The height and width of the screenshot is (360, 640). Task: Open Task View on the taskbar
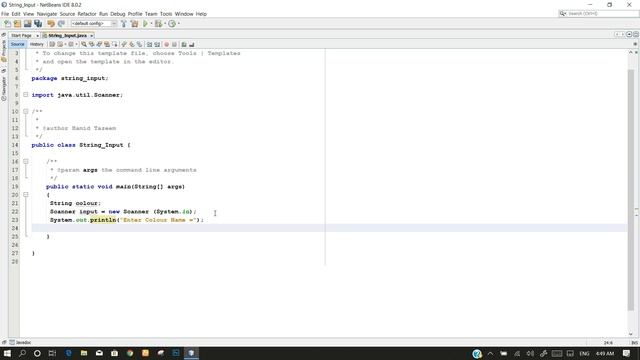[52, 353]
